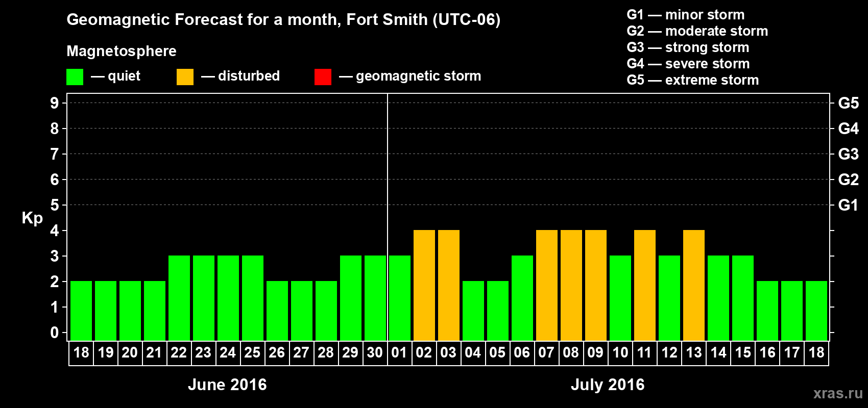This screenshot has width=868, height=408.
Task: Click the Kp value 5 on left axis
Action: [55, 205]
